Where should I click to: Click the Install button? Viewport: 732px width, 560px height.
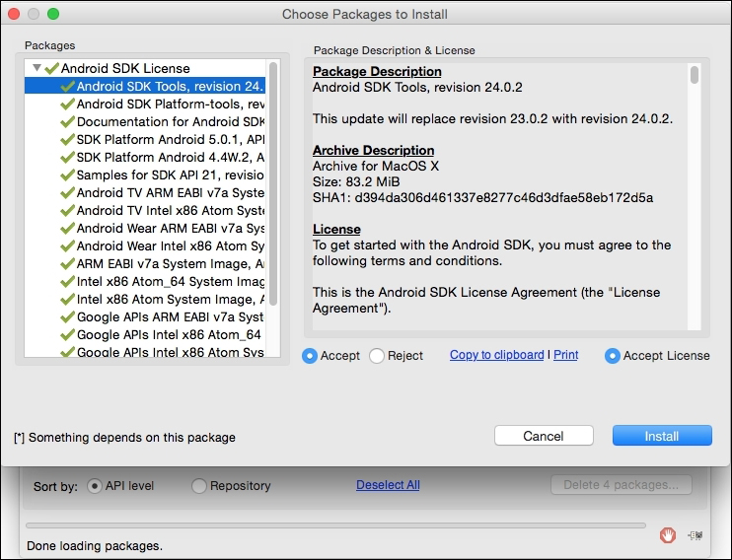click(661, 436)
